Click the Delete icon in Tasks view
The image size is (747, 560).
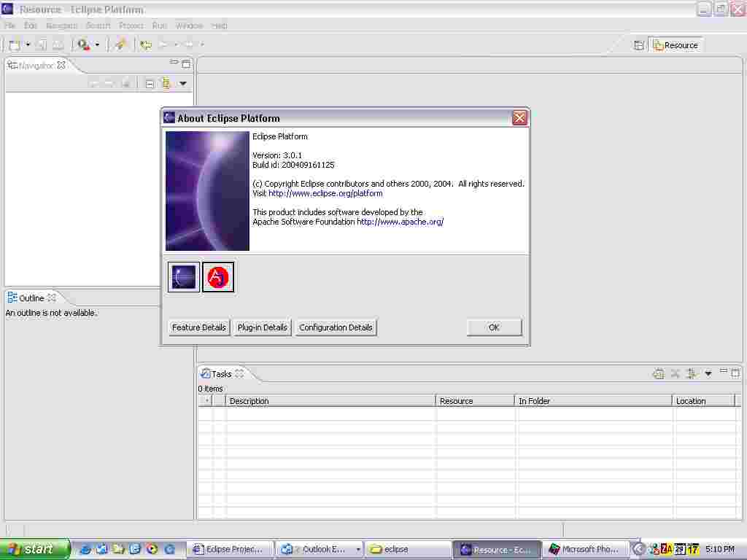pos(675,374)
